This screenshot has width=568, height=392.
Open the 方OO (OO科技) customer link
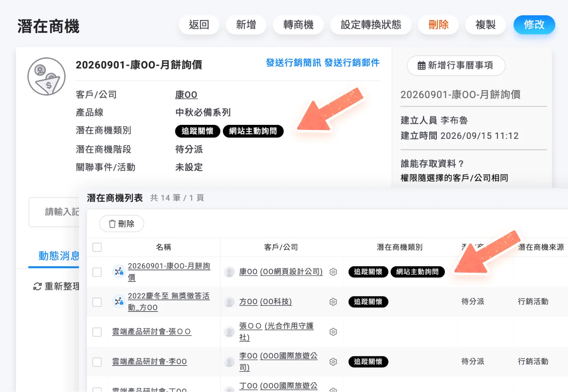265,302
